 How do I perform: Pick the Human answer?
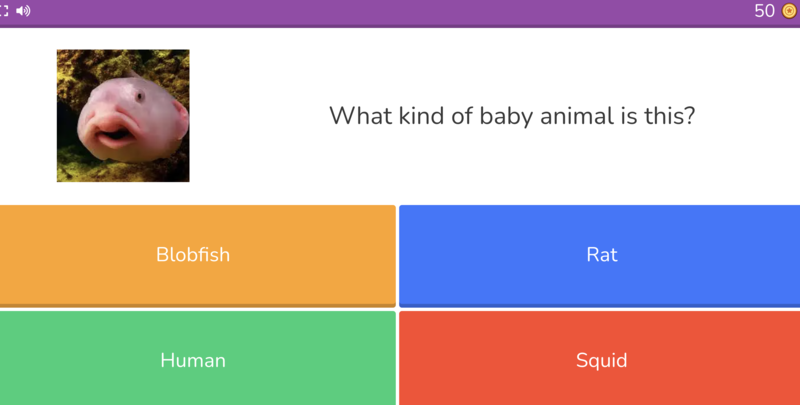pyautogui.click(x=198, y=359)
